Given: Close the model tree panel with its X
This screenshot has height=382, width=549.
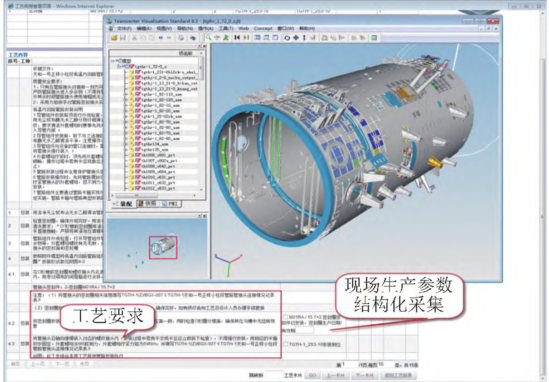Looking at the screenshot, I should (x=204, y=46).
